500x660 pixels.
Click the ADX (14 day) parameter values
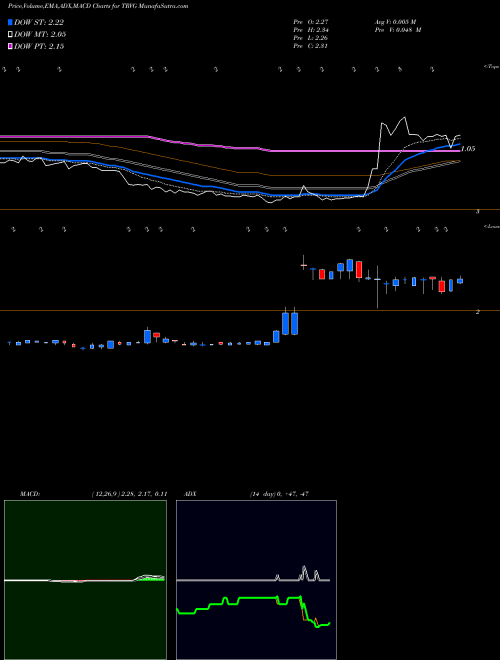[x=279, y=494]
